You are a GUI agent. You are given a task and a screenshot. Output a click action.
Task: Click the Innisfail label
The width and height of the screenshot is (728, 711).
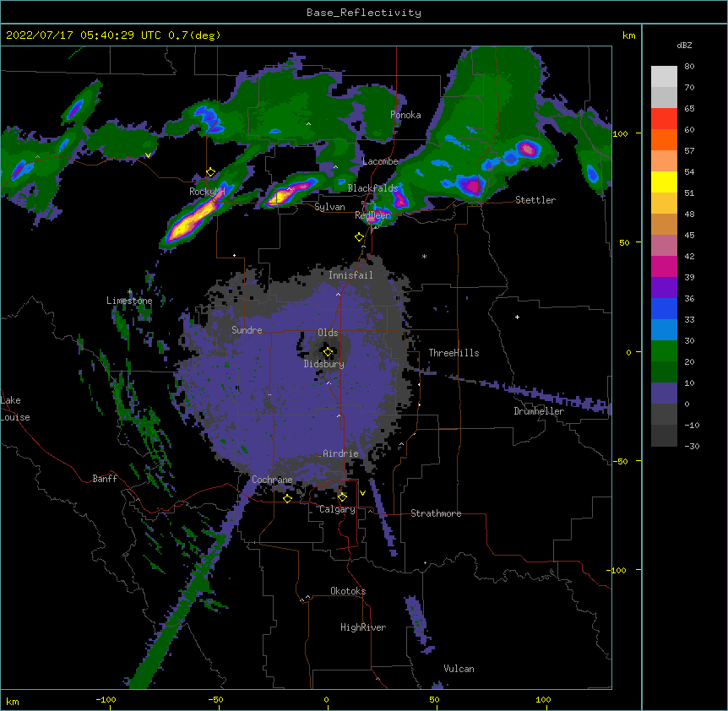pyautogui.click(x=350, y=275)
